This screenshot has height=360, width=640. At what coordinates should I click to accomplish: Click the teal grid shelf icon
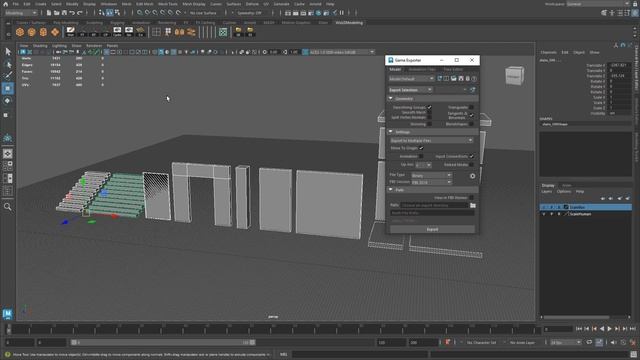223,32
